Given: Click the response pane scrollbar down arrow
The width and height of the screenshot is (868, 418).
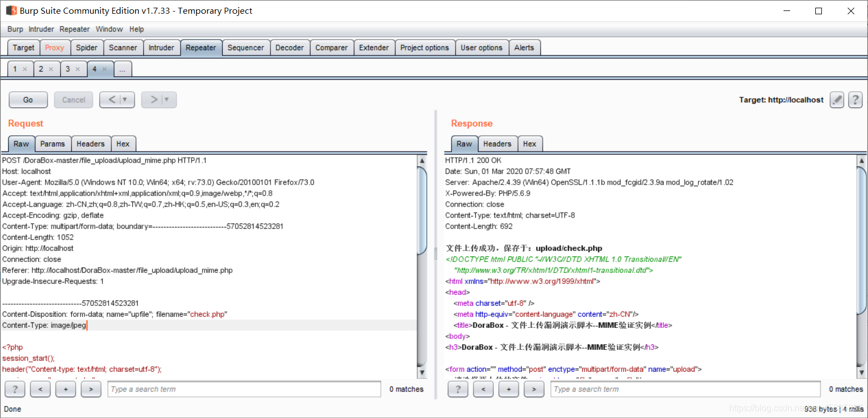Looking at the screenshot, I should tap(861, 372).
